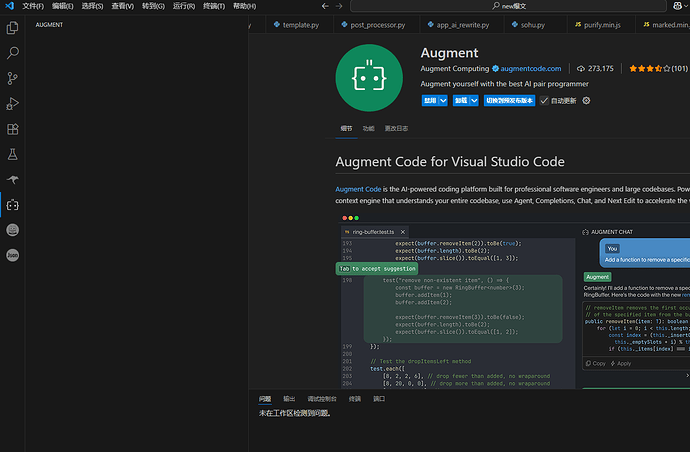690x452 pixels.
Task: Click the Augment Computing publisher name
Action: (455, 69)
